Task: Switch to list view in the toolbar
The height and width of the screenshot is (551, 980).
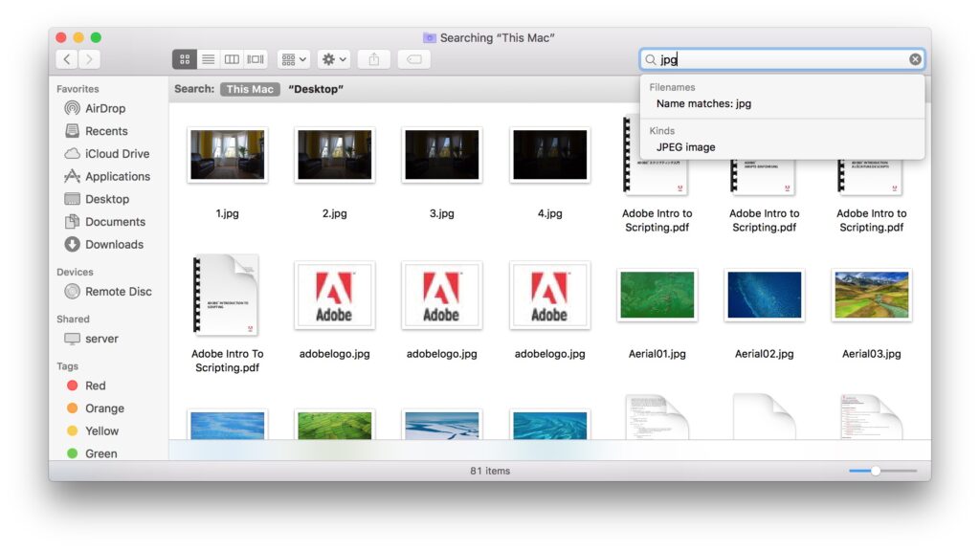Action: tap(208, 58)
